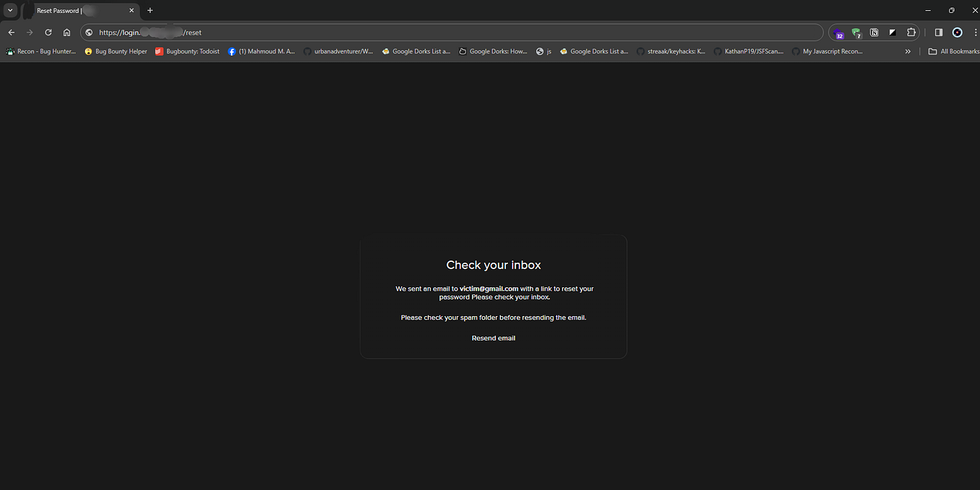Open All Bookmarks
Image resolution: width=980 pixels, height=490 pixels.
tap(954, 51)
